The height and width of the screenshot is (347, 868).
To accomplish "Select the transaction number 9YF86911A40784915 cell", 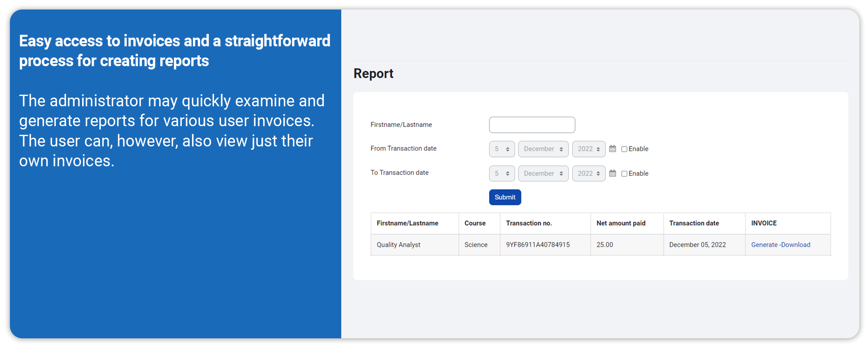I will click(x=537, y=245).
